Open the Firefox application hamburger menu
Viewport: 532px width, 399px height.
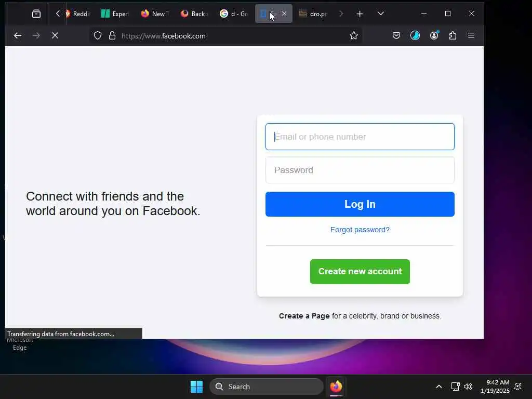(471, 36)
